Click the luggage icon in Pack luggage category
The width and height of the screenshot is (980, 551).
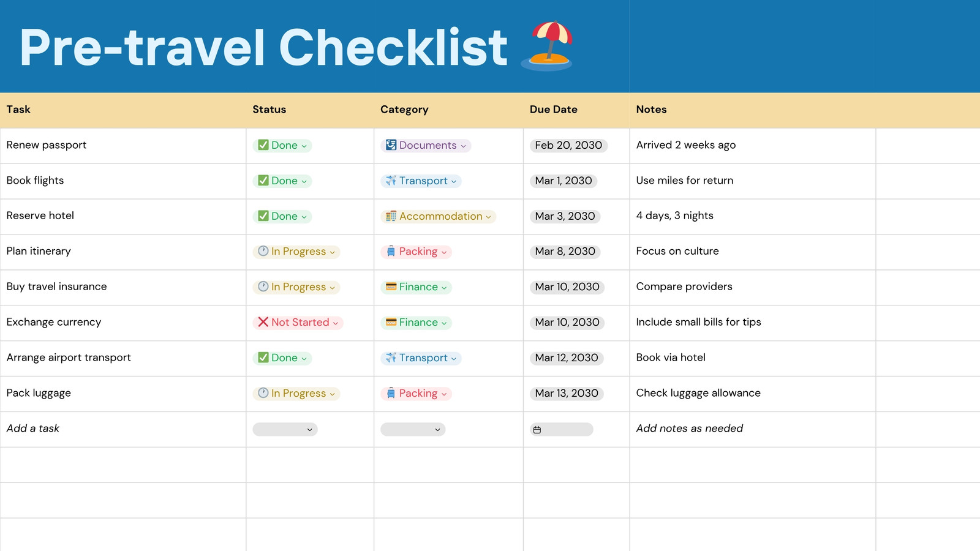391,393
